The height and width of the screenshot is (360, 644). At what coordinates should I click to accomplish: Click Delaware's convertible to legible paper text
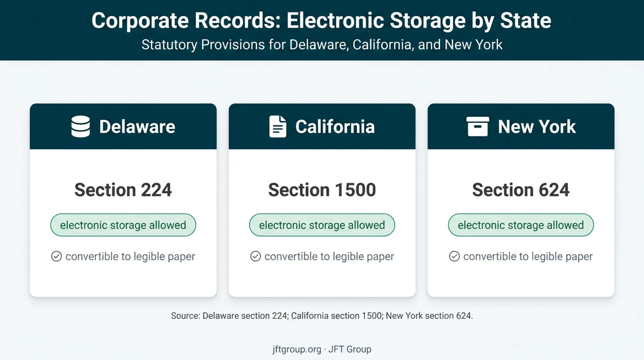pos(130,257)
